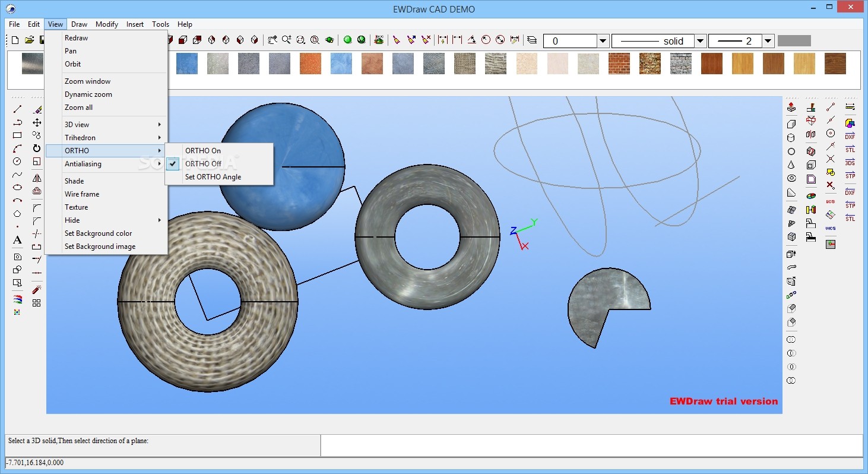Click the gray current color swatch
Image resolution: width=868 pixels, height=474 pixels.
[x=794, y=41]
